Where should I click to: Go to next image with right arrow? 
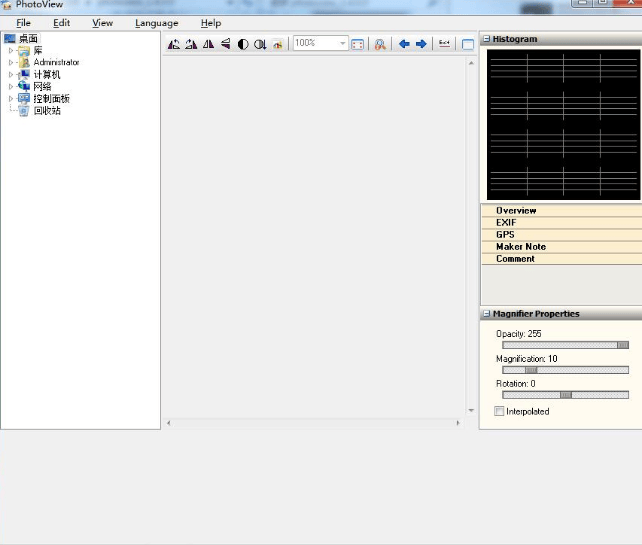(421, 44)
